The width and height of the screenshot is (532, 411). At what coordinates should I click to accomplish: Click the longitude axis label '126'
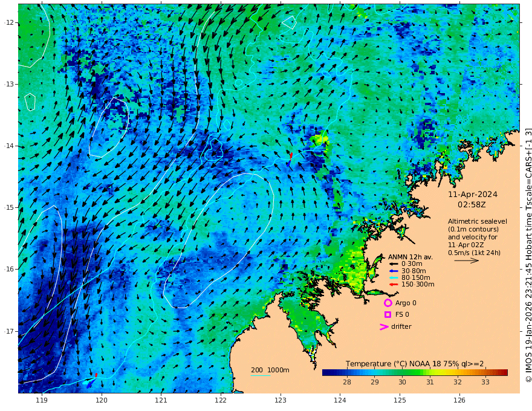459,400
